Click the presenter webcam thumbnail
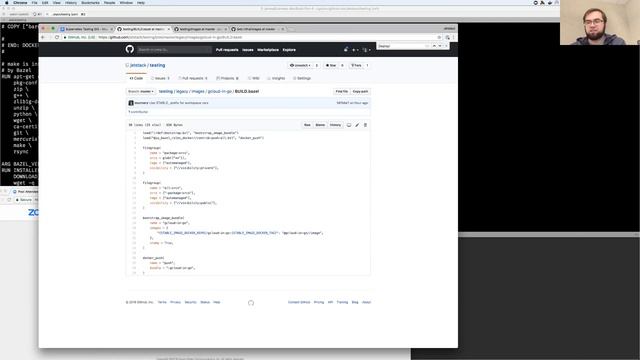Viewport: 640px width, 360px height. (x=600, y=22)
